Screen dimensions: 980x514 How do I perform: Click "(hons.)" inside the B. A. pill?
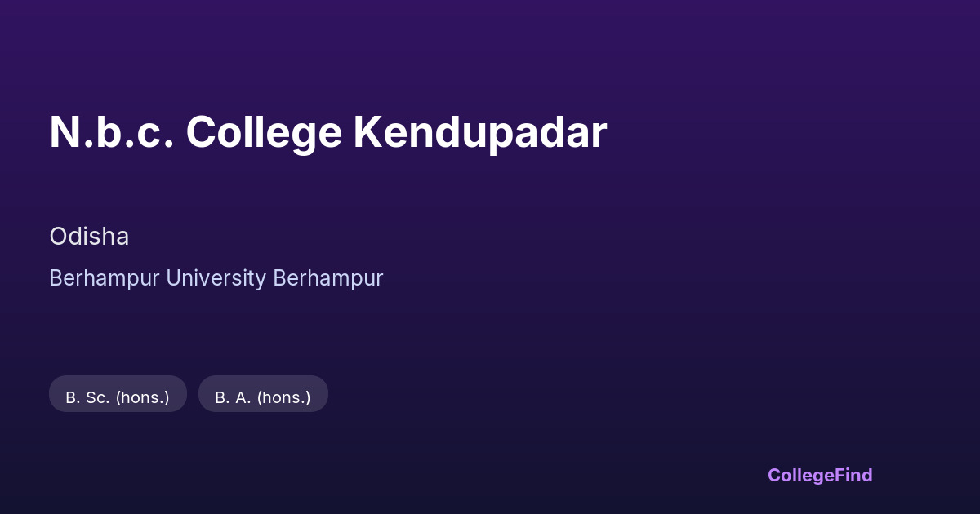[284, 397]
